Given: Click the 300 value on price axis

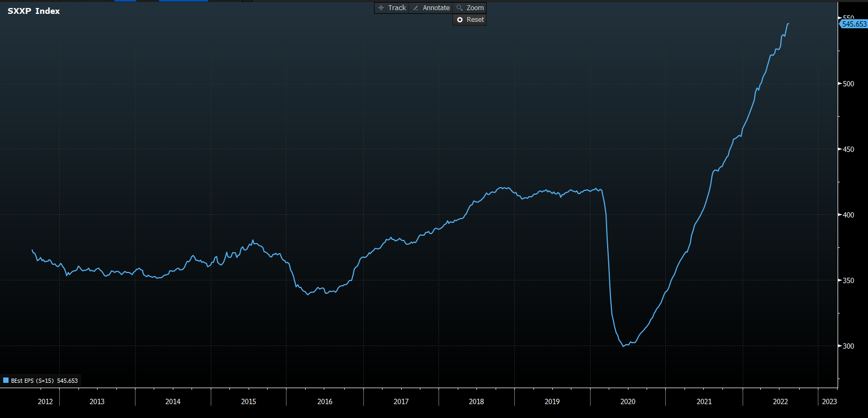Looking at the screenshot, I should [x=848, y=346].
